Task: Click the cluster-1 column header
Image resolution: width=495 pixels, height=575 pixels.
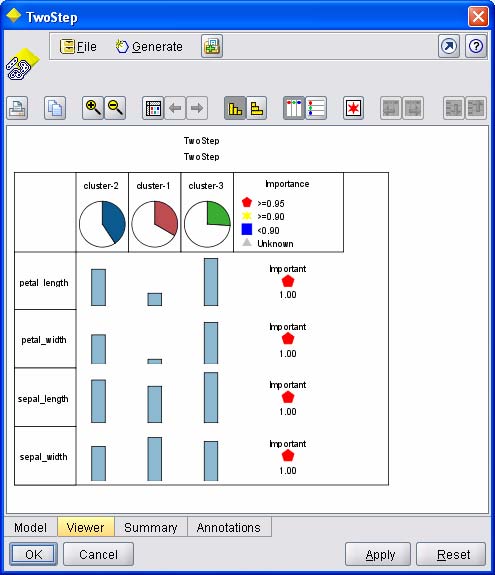Action: click(x=153, y=186)
